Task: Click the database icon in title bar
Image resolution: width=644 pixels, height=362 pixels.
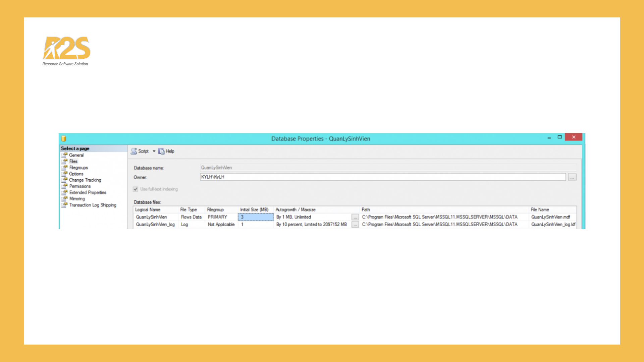Action: point(64,138)
